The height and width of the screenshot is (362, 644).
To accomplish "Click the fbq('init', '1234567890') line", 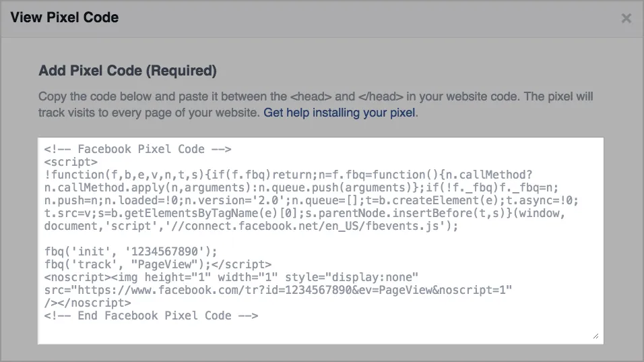I will coord(131,251).
